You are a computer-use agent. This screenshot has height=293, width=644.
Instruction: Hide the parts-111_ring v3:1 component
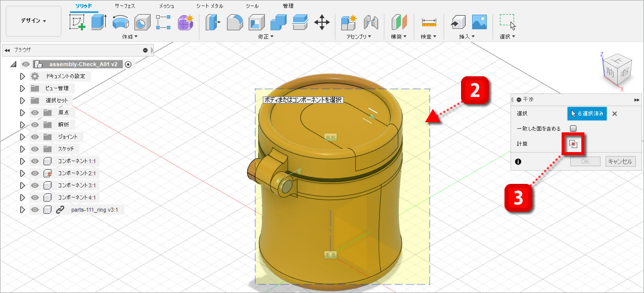[35, 210]
